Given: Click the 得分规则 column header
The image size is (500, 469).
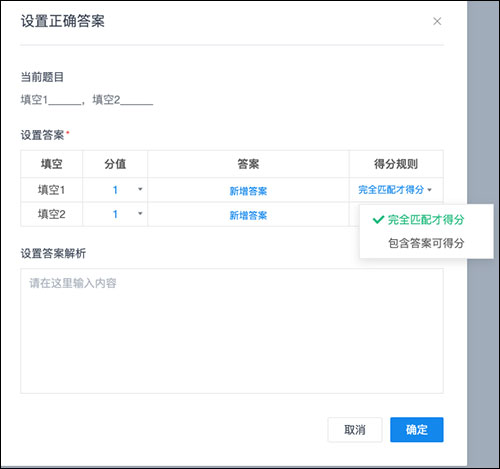Looking at the screenshot, I should (x=396, y=164).
